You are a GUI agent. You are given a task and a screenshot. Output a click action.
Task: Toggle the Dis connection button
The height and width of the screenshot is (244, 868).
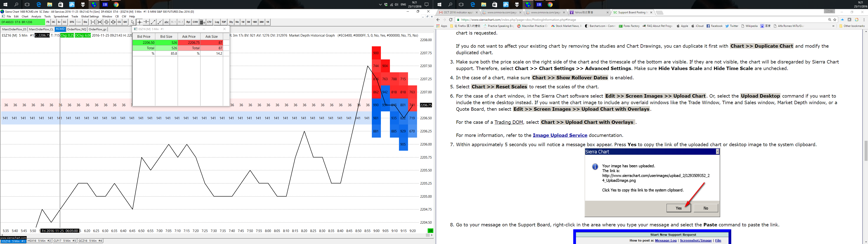click(85, 22)
